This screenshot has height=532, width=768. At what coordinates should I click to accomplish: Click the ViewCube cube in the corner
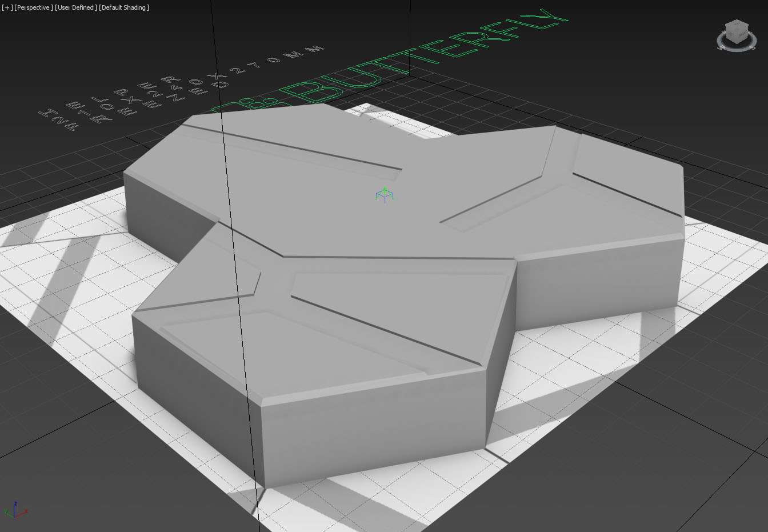click(x=736, y=30)
